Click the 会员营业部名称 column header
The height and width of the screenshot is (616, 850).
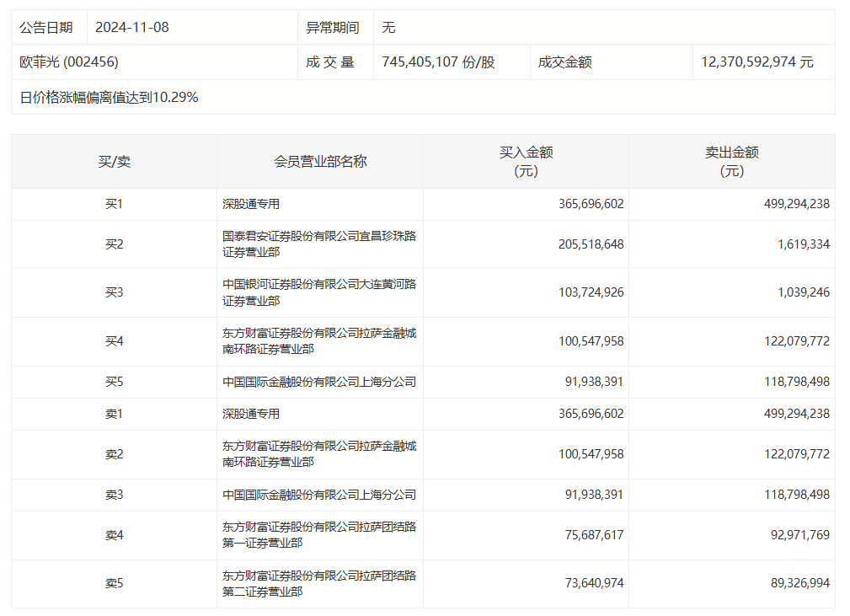coord(320,162)
